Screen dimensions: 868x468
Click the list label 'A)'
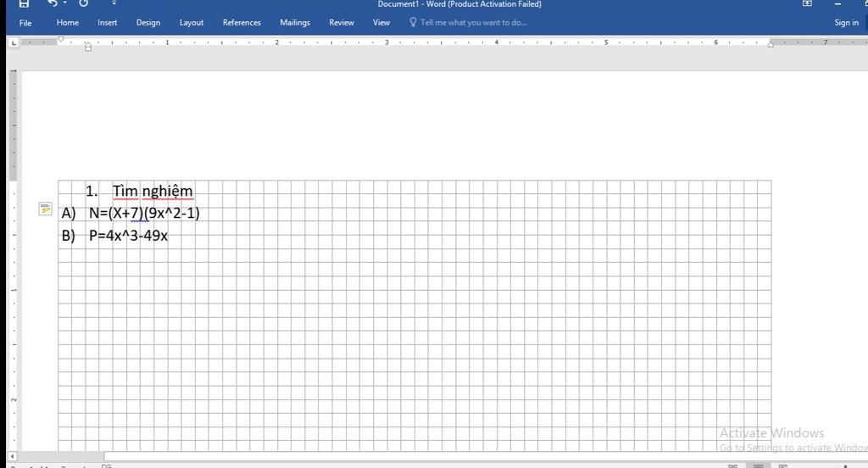[x=69, y=213]
